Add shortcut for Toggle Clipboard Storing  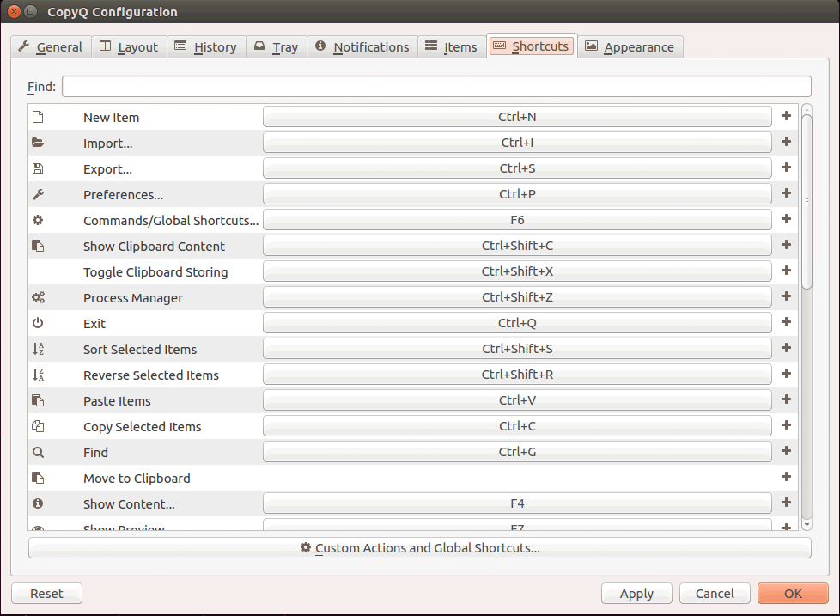pos(786,270)
